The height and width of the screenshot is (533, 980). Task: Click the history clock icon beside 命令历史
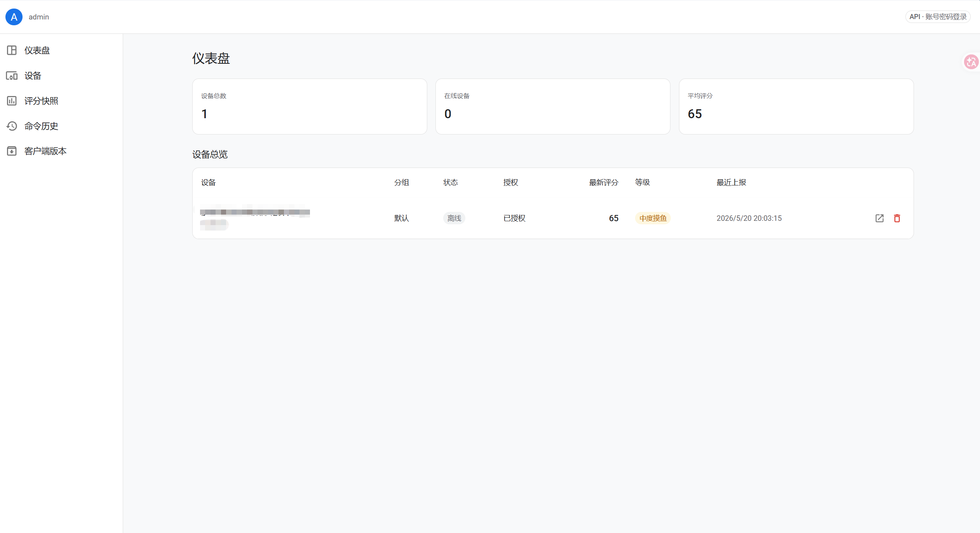tap(12, 126)
